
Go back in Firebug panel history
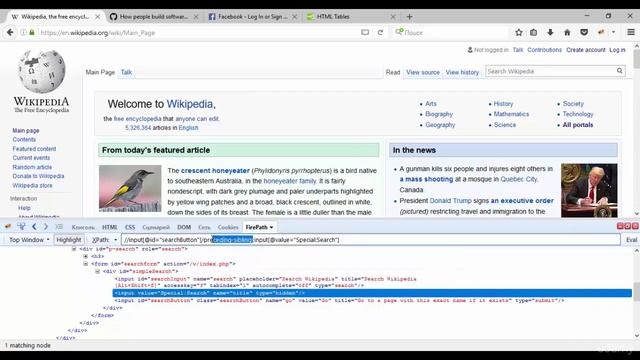pos(34,227)
